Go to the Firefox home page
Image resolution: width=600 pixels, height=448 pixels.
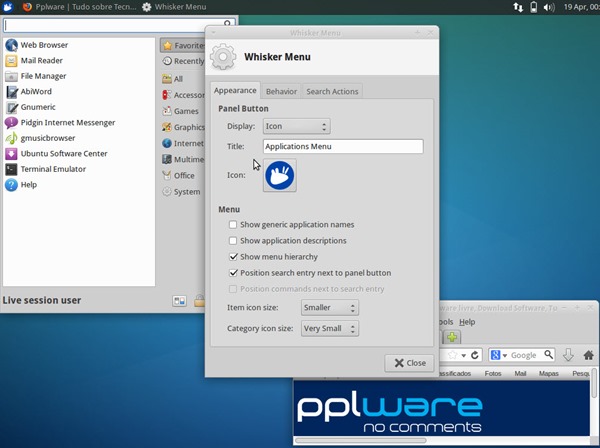[x=589, y=355]
